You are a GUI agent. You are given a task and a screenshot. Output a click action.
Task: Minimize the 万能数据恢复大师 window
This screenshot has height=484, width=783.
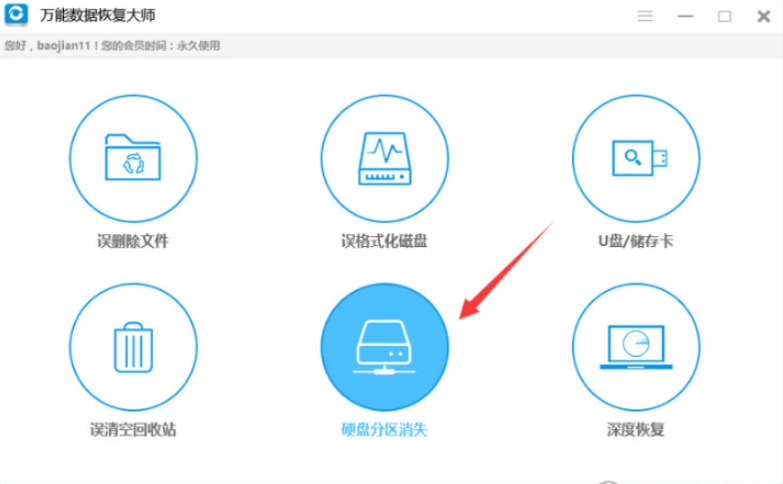tap(685, 16)
